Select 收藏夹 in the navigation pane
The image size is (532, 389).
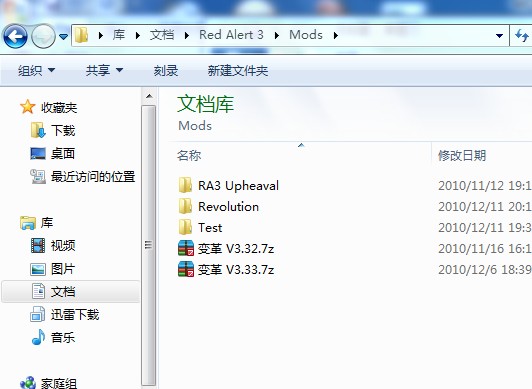point(59,108)
